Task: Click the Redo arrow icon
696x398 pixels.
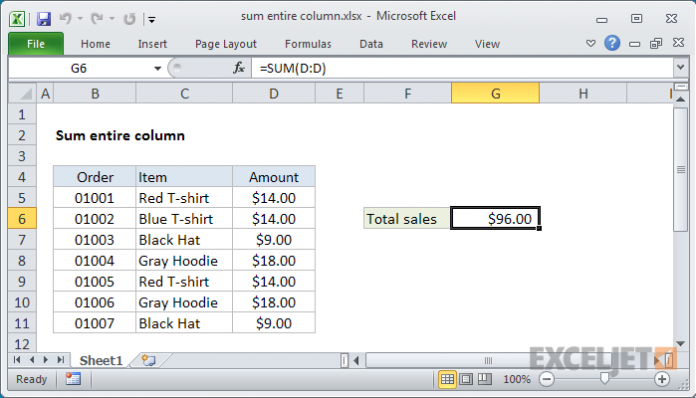Action: pos(96,19)
